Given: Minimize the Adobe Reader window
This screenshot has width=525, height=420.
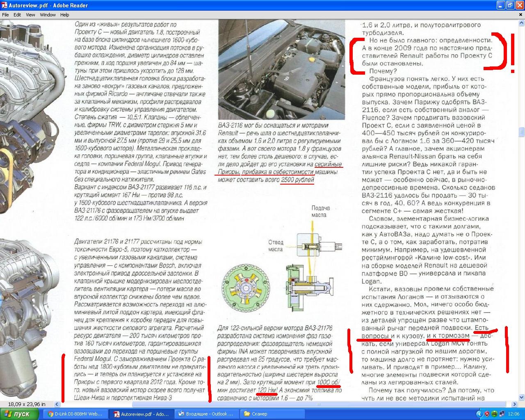Looking at the screenshot, I should click(x=500, y=5).
